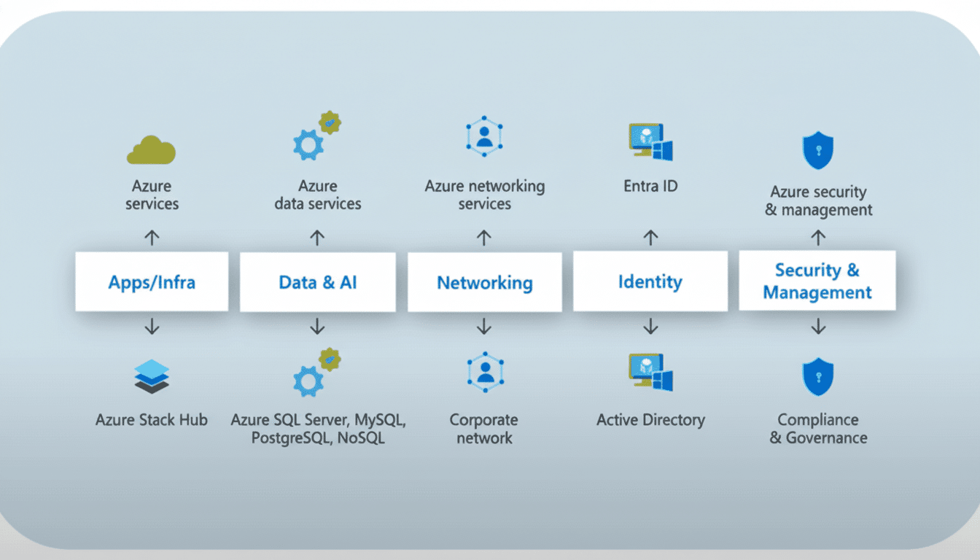The height and width of the screenshot is (560, 980).
Task: Click the Data & AI box
Action: (317, 282)
